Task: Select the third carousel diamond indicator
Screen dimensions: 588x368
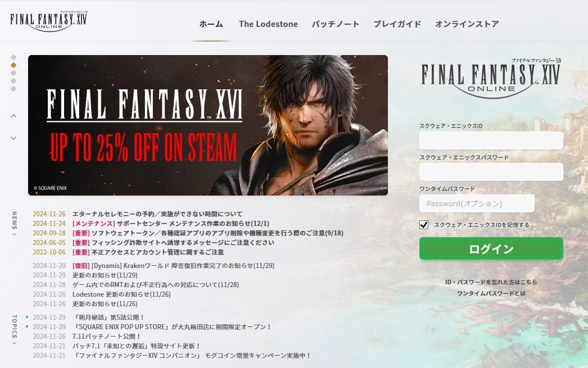Action: pyautogui.click(x=13, y=73)
